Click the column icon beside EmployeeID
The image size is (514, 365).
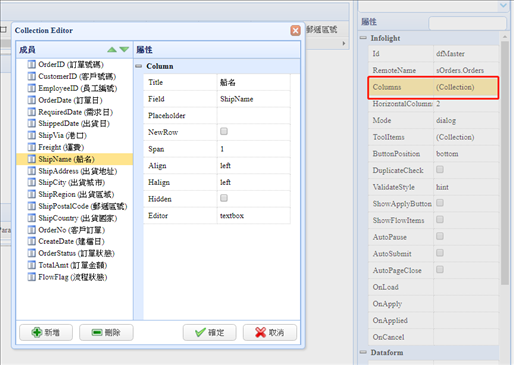point(31,88)
